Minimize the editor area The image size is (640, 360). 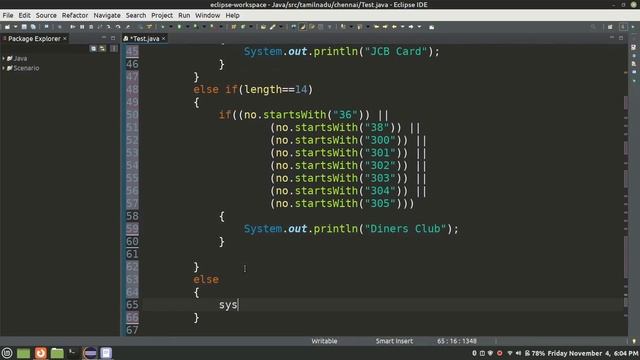(x=612, y=38)
